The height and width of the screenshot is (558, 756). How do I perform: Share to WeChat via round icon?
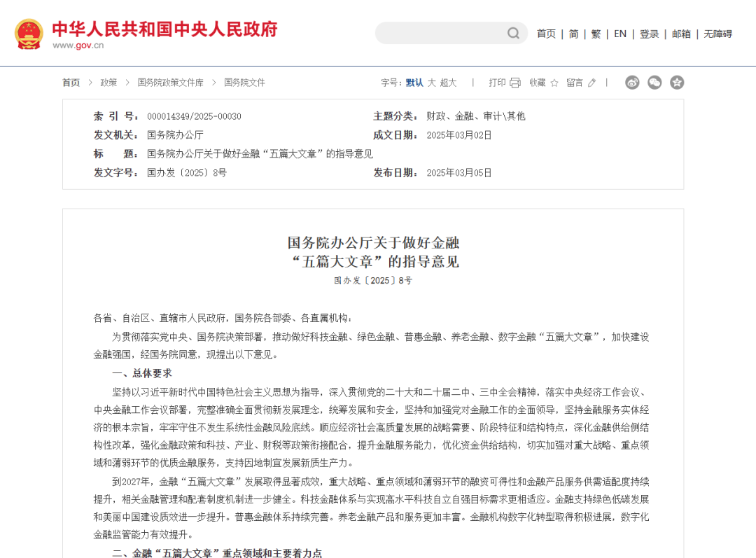click(654, 83)
